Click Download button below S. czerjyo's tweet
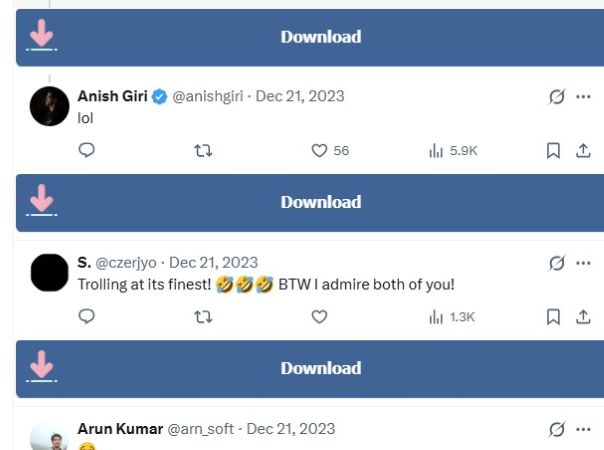Image resolution: width=604 pixels, height=450 pixels. coord(320,368)
